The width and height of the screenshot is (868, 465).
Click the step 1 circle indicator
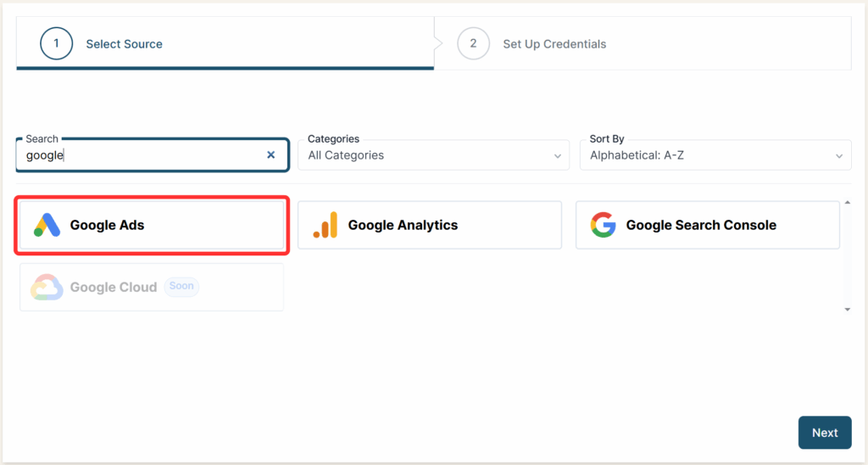(56, 43)
